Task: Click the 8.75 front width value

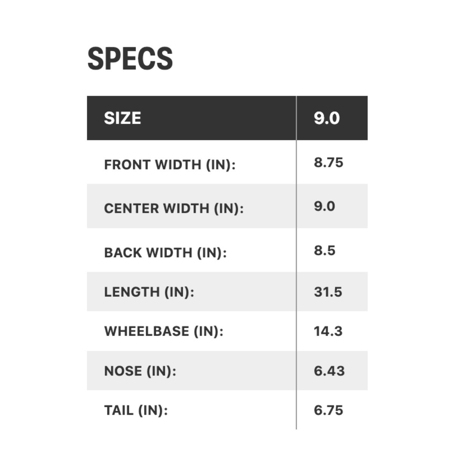Action: [328, 163]
